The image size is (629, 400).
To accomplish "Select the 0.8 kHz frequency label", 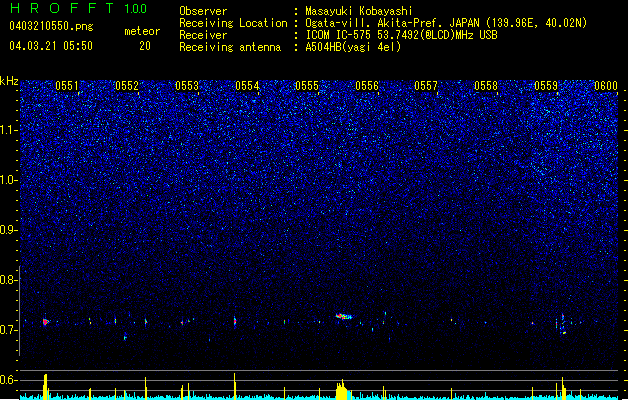I will click(x=9, y=280).
